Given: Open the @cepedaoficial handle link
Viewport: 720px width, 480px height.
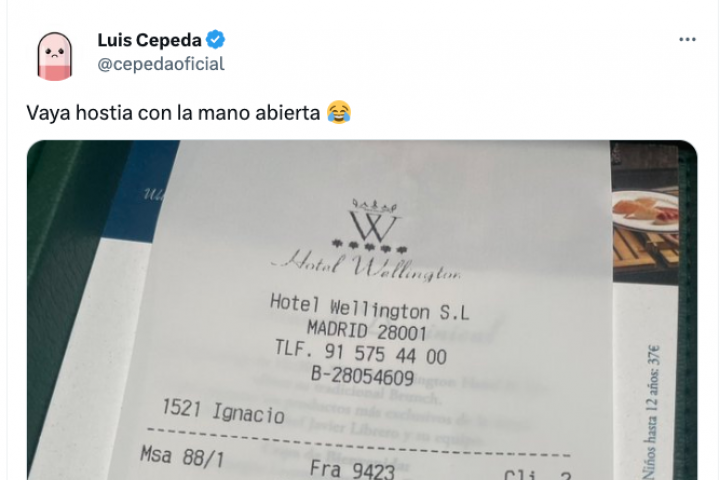Looking at the screenshot, I should point(161,64).
